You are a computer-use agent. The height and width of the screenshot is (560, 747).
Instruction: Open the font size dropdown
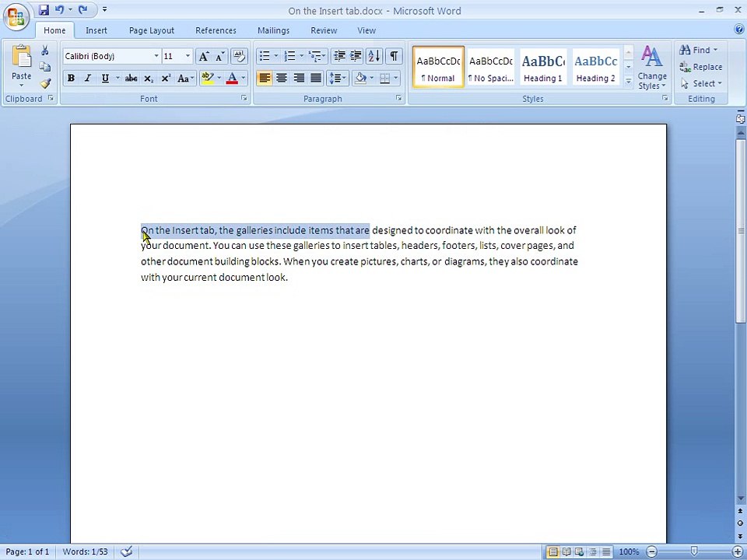click(x=188, y=56)
